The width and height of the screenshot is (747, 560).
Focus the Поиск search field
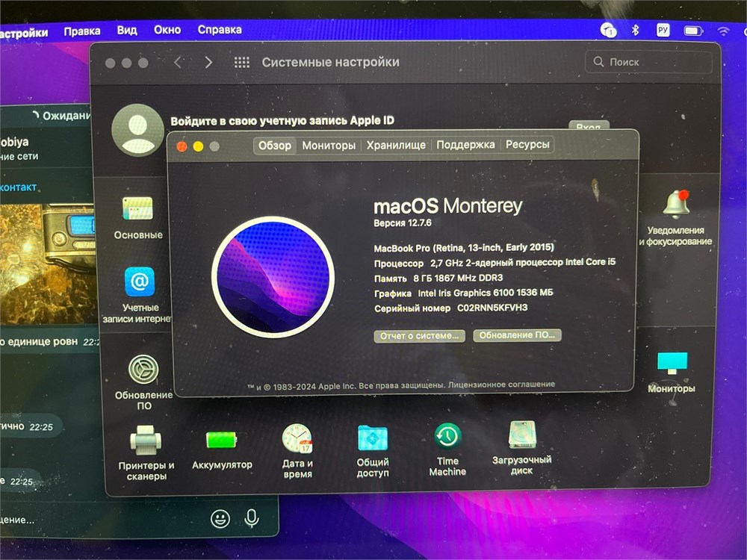[x=648, y=62]
